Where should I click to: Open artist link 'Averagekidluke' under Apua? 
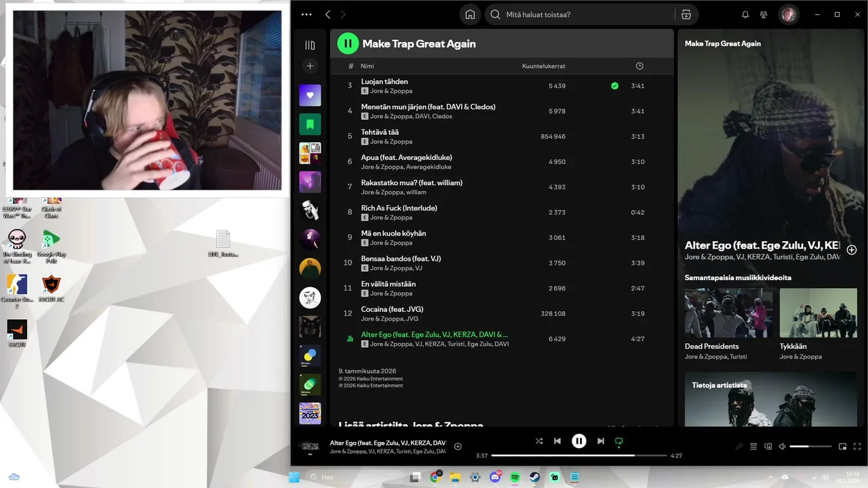click(429, 167)
